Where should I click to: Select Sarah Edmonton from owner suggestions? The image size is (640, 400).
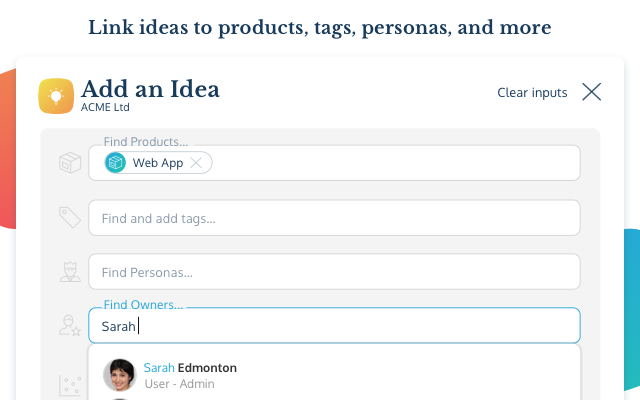[334, 375]
